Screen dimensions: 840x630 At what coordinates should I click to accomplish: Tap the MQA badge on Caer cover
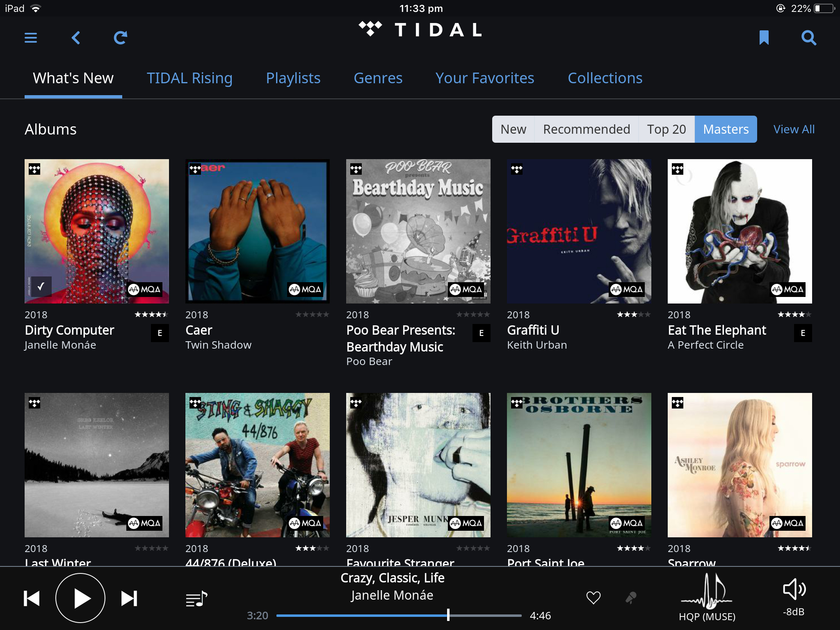tap(305, 290)
